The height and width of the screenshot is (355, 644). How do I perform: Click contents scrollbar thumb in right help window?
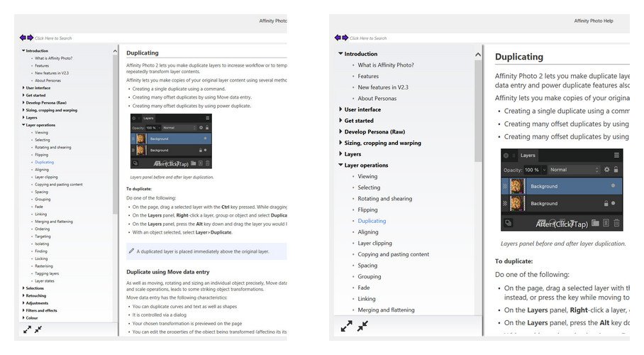tap(477, 111)
